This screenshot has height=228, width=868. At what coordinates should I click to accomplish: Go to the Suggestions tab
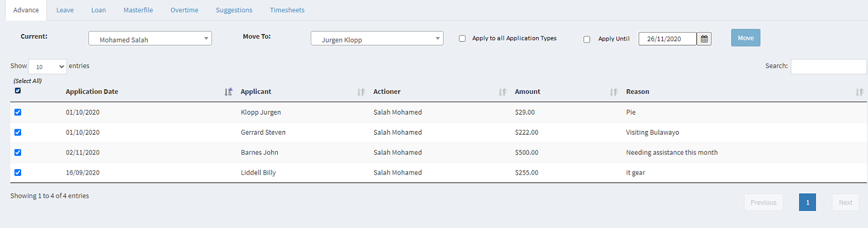(234, 10)
